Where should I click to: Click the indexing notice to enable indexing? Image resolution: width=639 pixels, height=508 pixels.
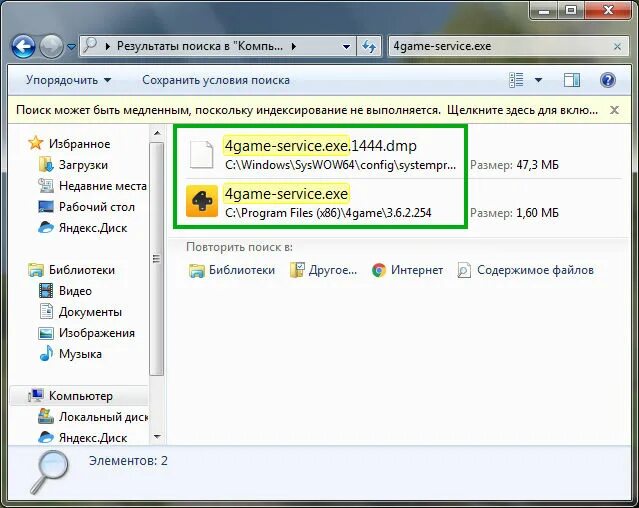click(x=307, y=110)
